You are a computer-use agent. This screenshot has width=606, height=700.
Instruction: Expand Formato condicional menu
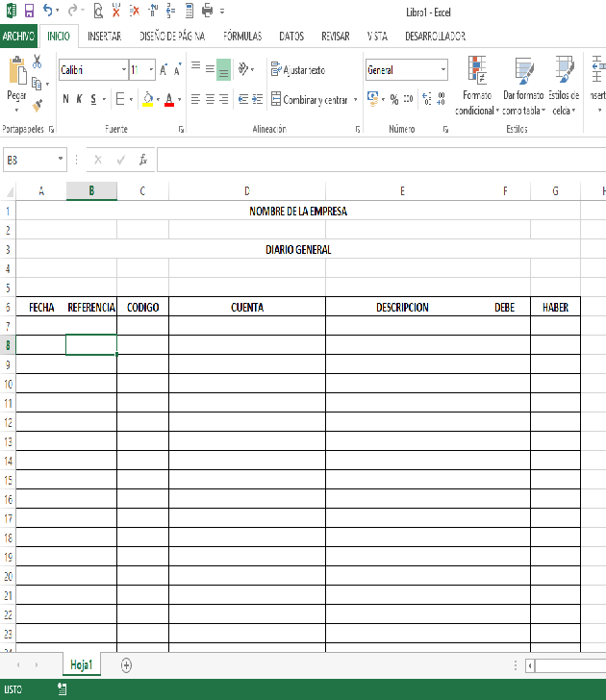477,85
